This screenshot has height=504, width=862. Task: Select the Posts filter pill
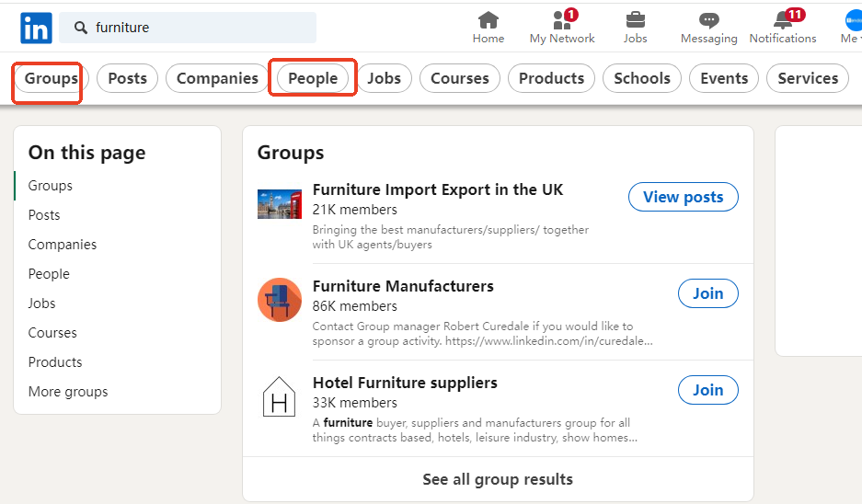(128, 78)
